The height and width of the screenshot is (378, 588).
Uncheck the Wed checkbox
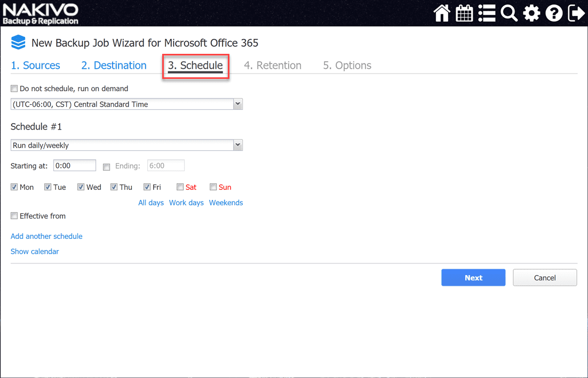click(x=81, y=187)
